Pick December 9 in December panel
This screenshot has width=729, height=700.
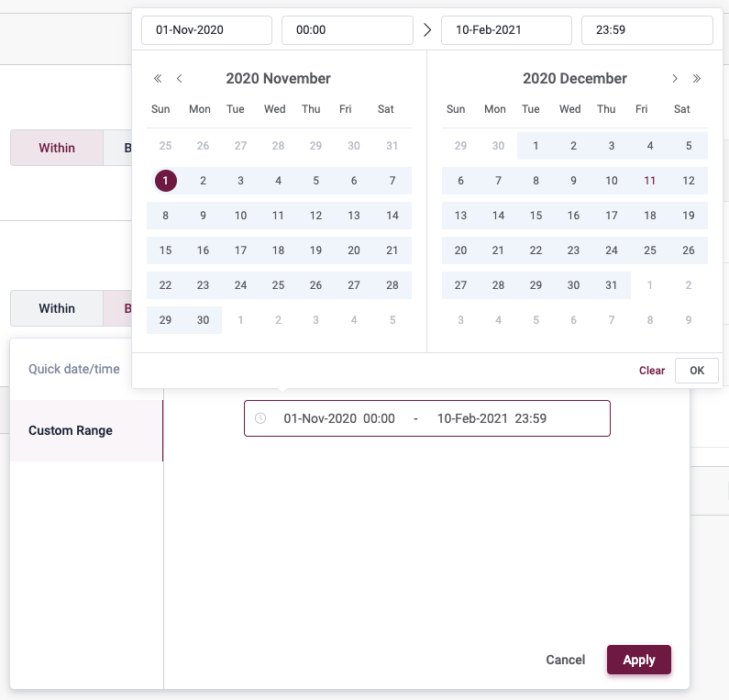[573, 181]
